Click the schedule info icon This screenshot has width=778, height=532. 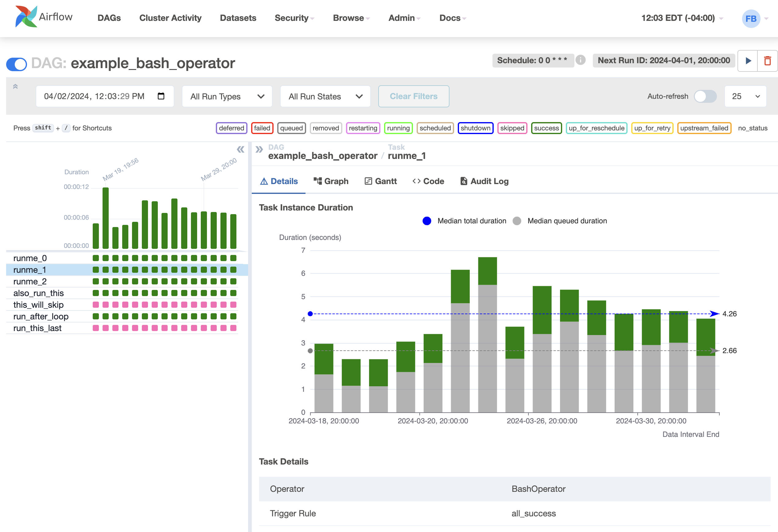580,60
